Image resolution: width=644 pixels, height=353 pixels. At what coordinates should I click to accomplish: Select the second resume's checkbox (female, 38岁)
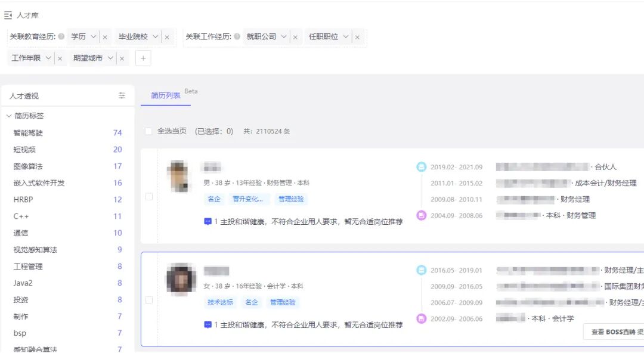149,300
